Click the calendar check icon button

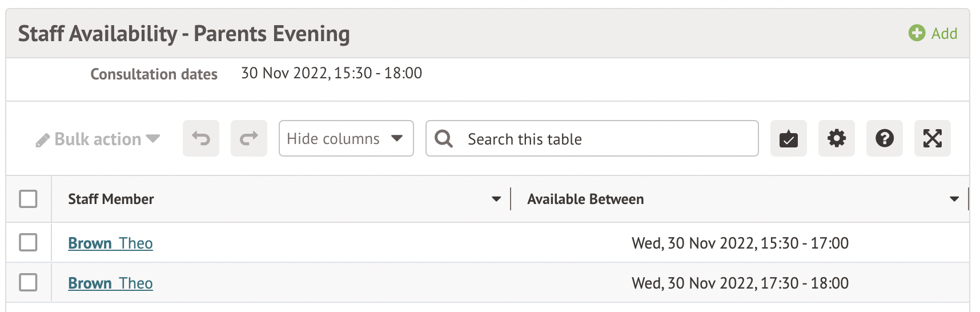coord(788,138)
